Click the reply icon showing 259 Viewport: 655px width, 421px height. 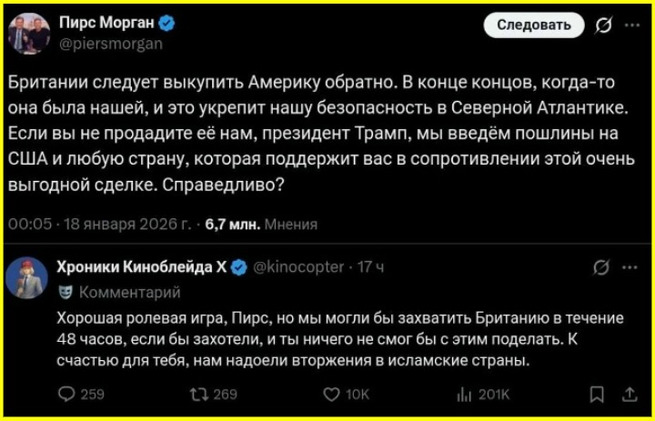pos(66,394)
